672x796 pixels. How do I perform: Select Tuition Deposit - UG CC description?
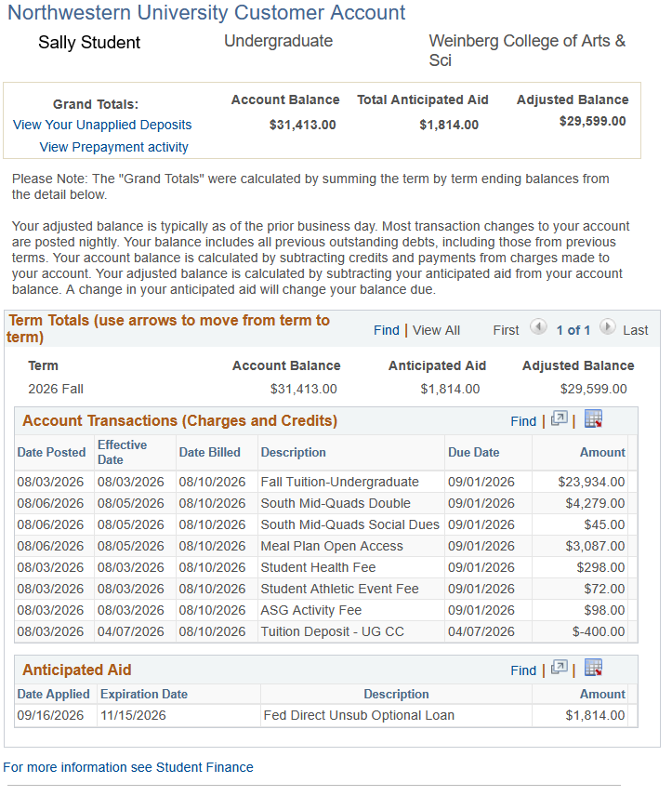[333, 631]
